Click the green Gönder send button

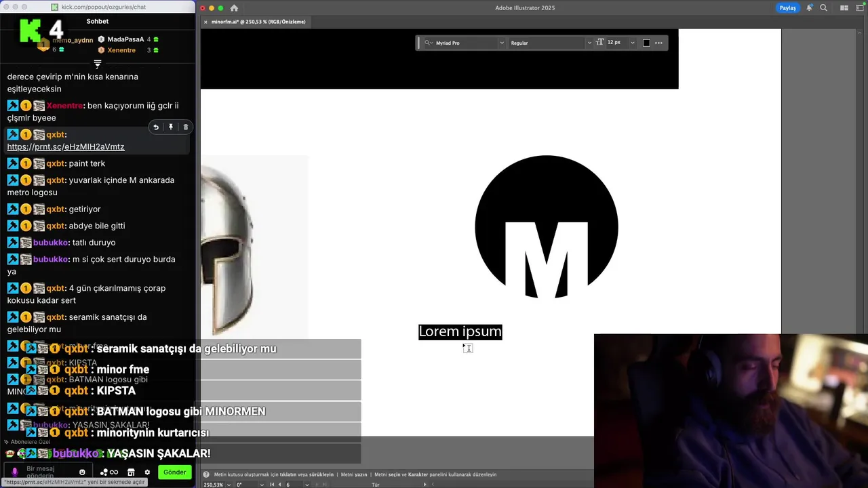pos(174,472)
